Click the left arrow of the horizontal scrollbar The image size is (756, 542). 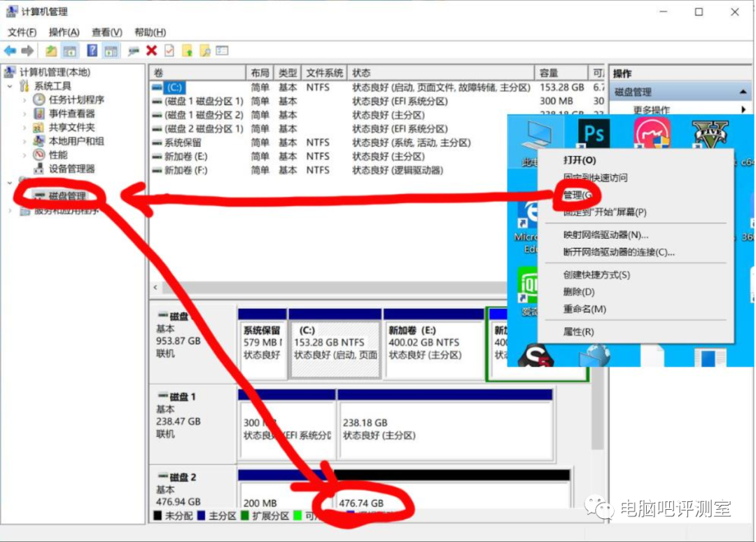154,288
